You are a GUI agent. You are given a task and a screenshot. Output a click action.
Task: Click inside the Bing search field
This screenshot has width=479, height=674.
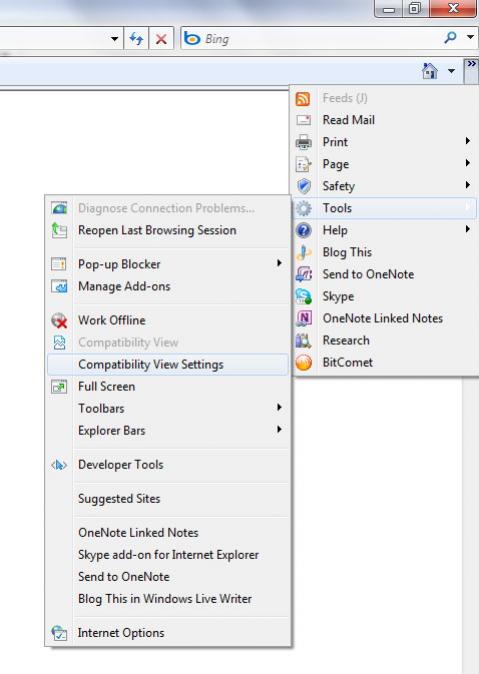tap(322, 39)
